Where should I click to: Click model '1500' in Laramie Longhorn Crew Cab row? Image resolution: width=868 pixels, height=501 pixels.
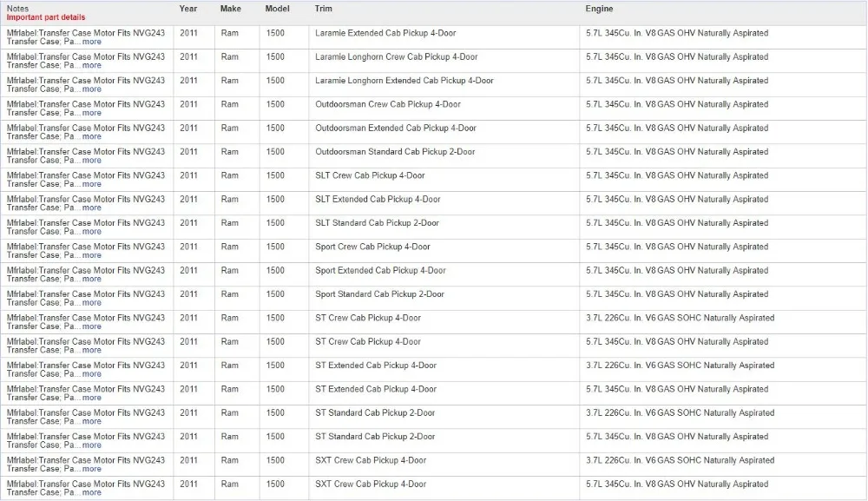pos(275,57)
